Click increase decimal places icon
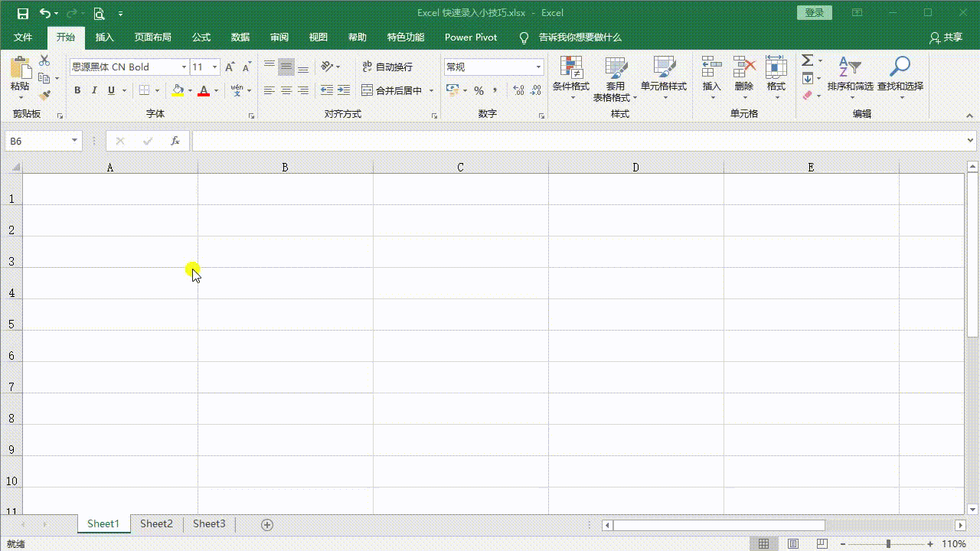The height and width of the screenshot is (551, 980). coord(519,90)
